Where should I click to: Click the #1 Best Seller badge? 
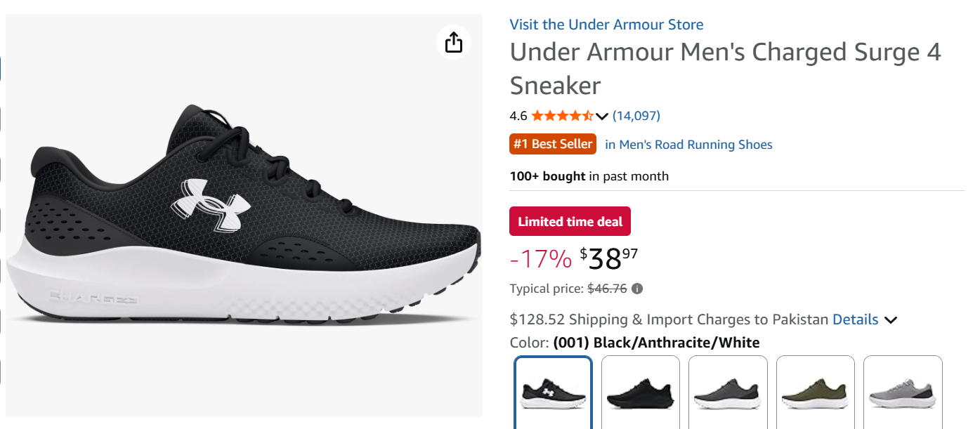pos(553,144)
